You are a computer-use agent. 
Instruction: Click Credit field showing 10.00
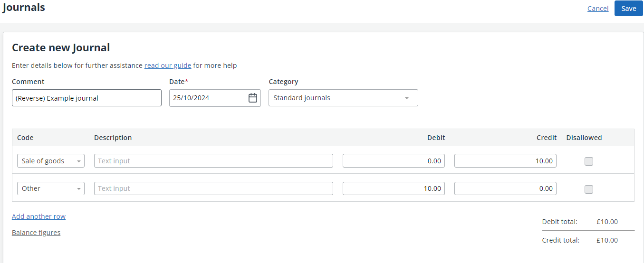point(505,161)
